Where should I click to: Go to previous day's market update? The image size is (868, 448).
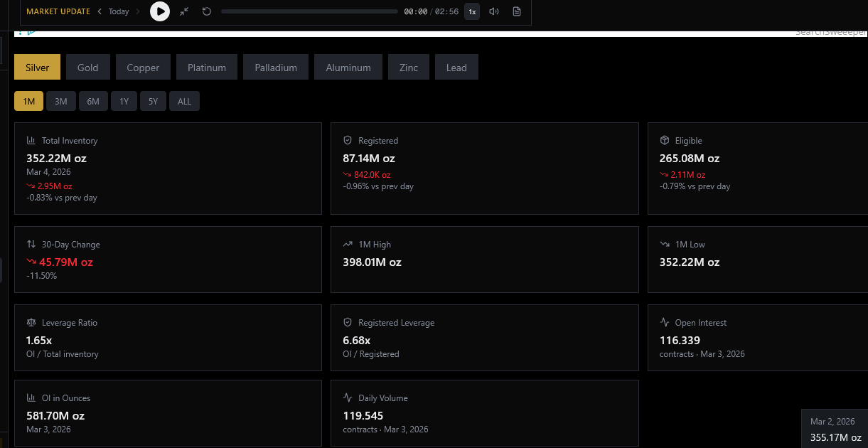point(100,11)
